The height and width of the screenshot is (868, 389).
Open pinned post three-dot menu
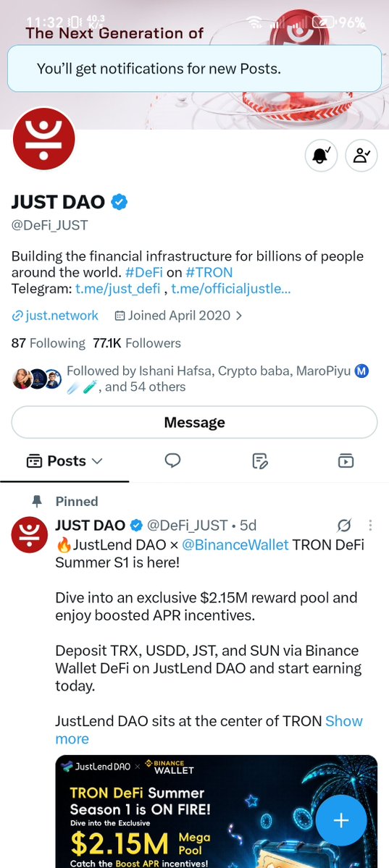370,525
